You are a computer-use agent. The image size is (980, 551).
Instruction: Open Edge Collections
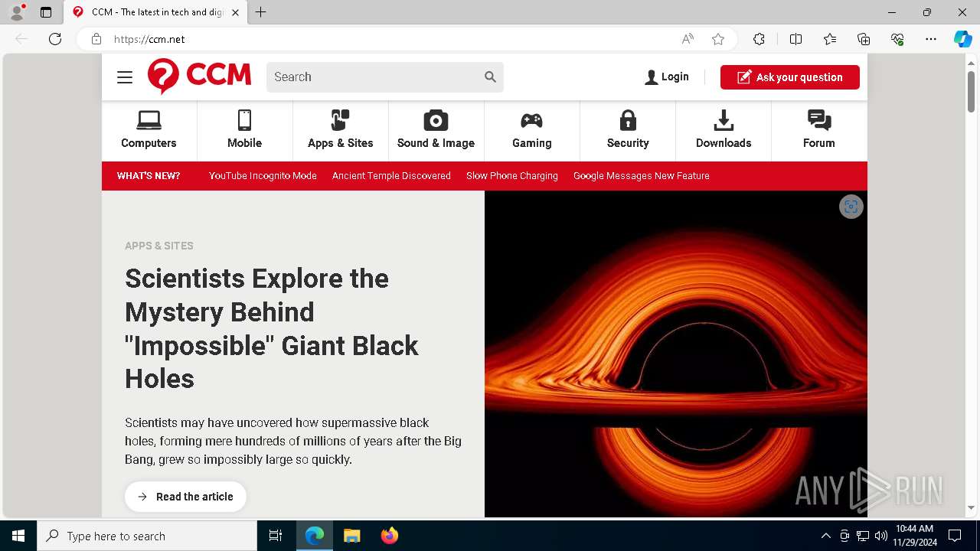click(x=864, y=39)
